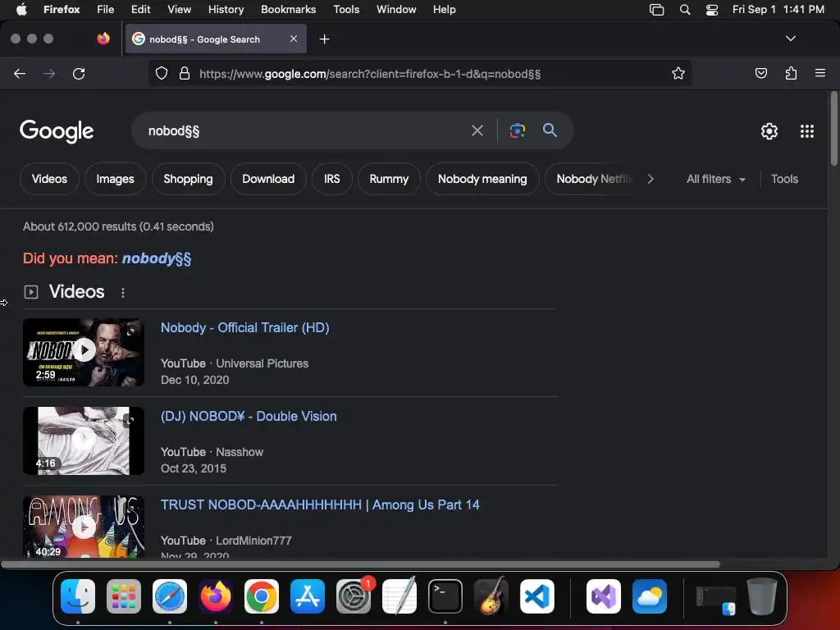Select the Nobody meaning chip

482,179
